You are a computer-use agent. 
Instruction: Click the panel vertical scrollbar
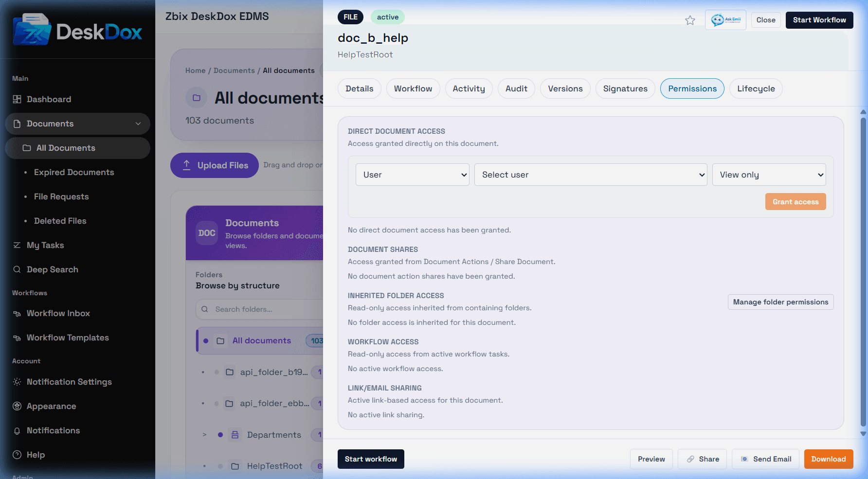(863, 272)
